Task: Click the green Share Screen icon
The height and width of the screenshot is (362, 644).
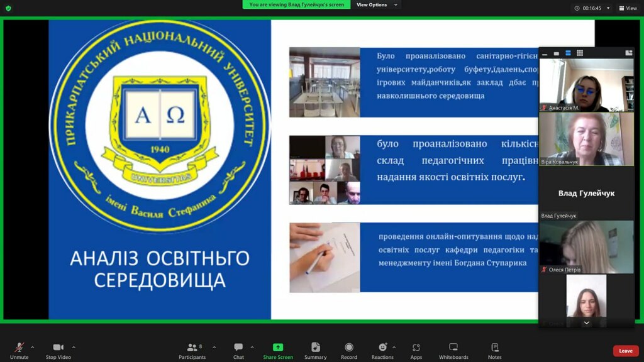Action: [x=278, y=348]
